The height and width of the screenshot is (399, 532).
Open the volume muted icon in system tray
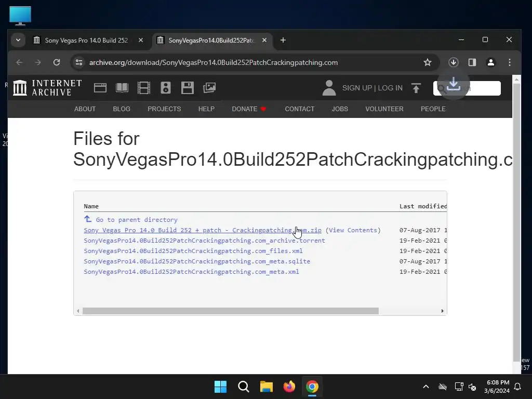(472, 387)
